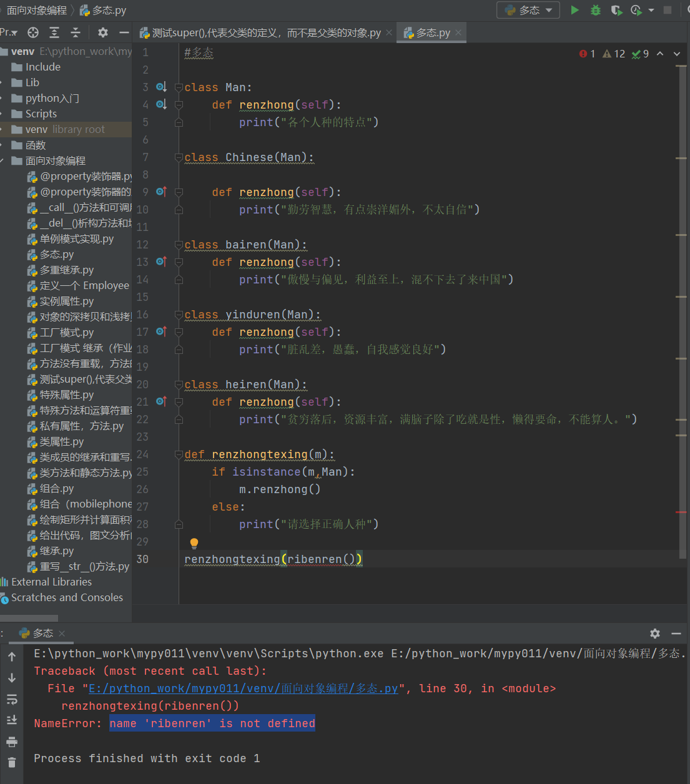Select the Lib folder in the Project tree
Screen dimensions: 690x784
coord(66,82)
